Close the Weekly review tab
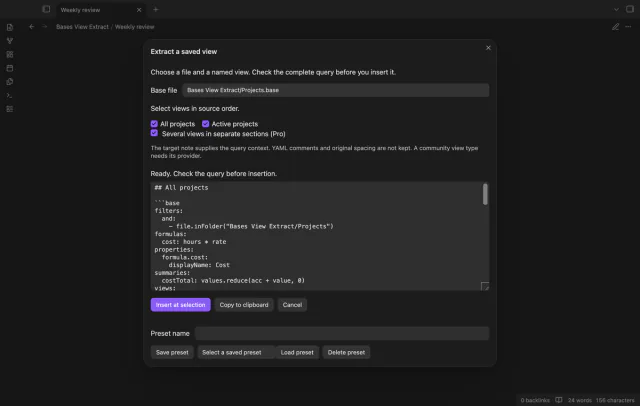Image resolution: width=640 pixels, height=406 pixels. [139, 10]
